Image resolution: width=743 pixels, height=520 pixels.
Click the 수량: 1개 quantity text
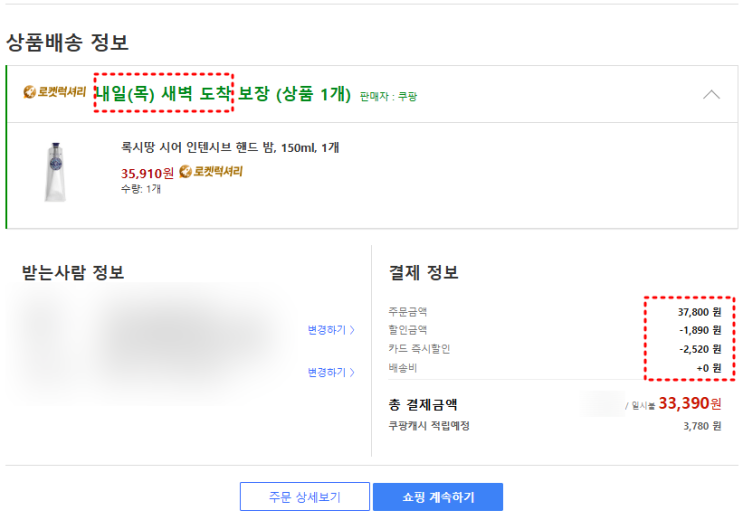pyautogui.click(x=141, y=189)
